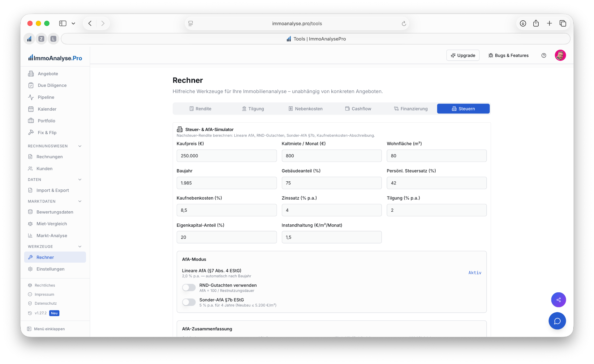Viewport: 594px width, 364px height.
Task: Switch to the Tilgung tab
Action: 253,109
